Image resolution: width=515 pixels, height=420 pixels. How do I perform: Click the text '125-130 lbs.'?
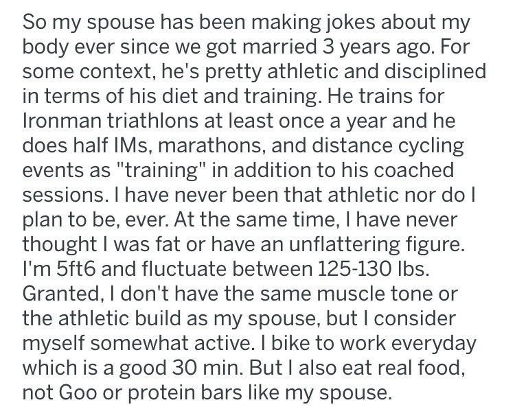[374, 268]
